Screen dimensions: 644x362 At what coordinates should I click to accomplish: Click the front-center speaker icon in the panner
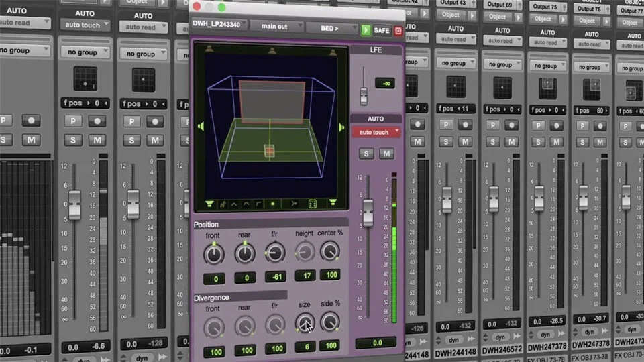point(272,50)
